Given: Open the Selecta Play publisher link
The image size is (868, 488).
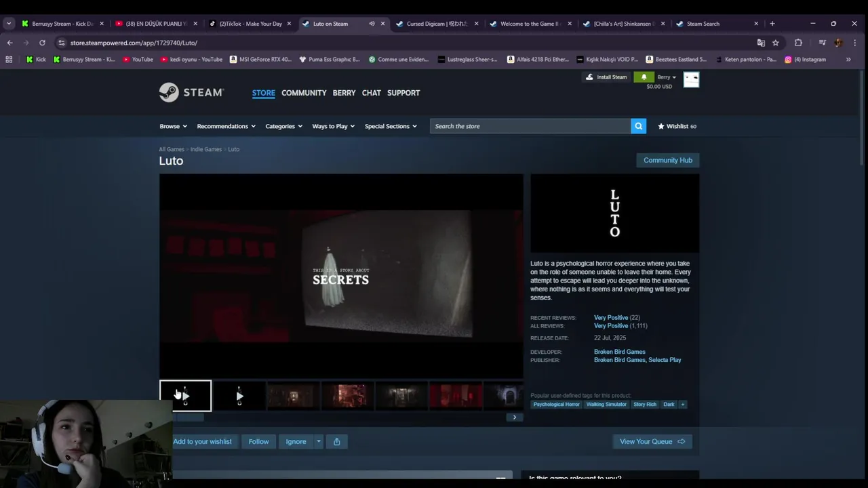Looking at the screenshot, I should coord(665,360).
